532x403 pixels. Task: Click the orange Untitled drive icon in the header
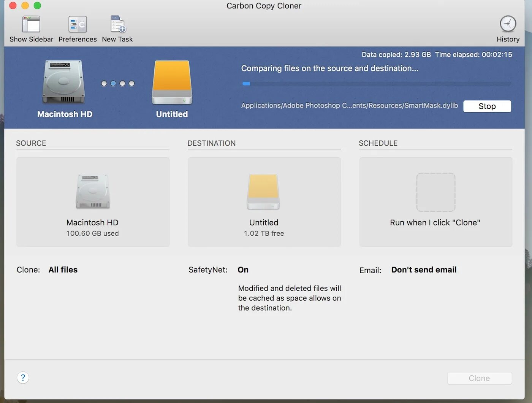[172, 82]
